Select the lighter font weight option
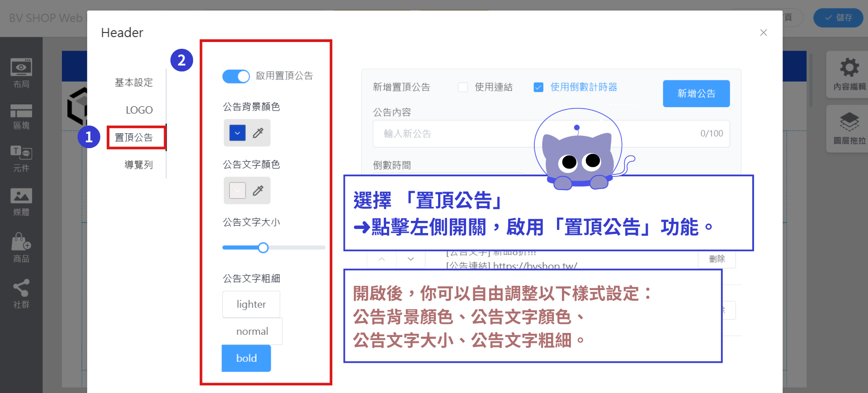Image resolution: width=868 pixels, height=393 pixels. pyautogui.click(x=251, y=304)
